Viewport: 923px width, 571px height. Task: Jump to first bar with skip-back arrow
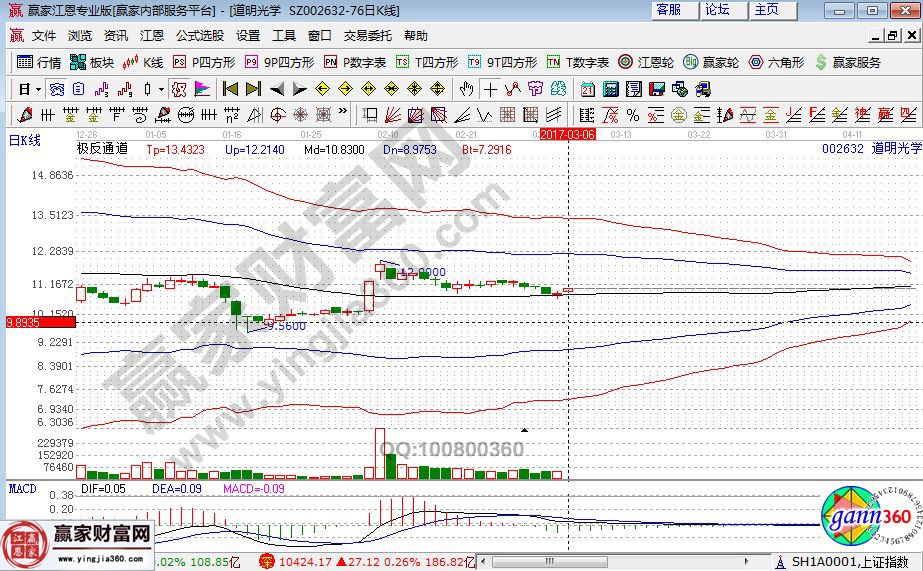click(x=230, y=88)
